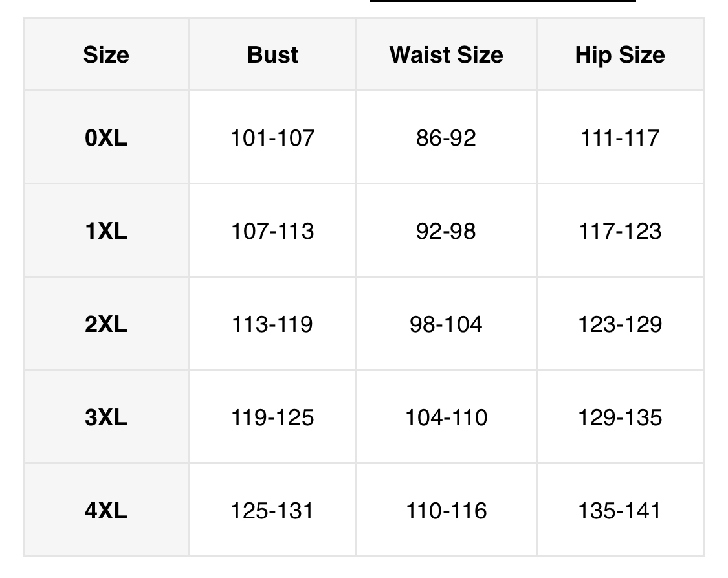The width and height of the screenshot is (728, 578).
Task: Select the Waist Size column header
Action: [446, 55]
